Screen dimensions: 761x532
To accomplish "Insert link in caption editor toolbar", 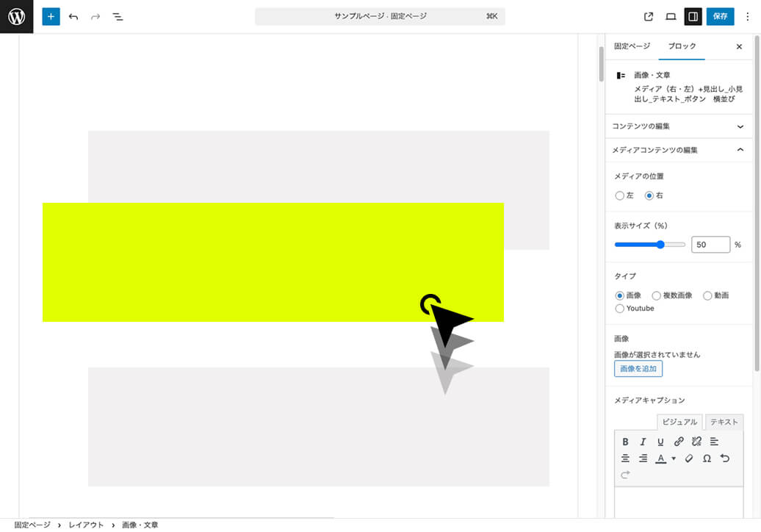I will 679,442.
